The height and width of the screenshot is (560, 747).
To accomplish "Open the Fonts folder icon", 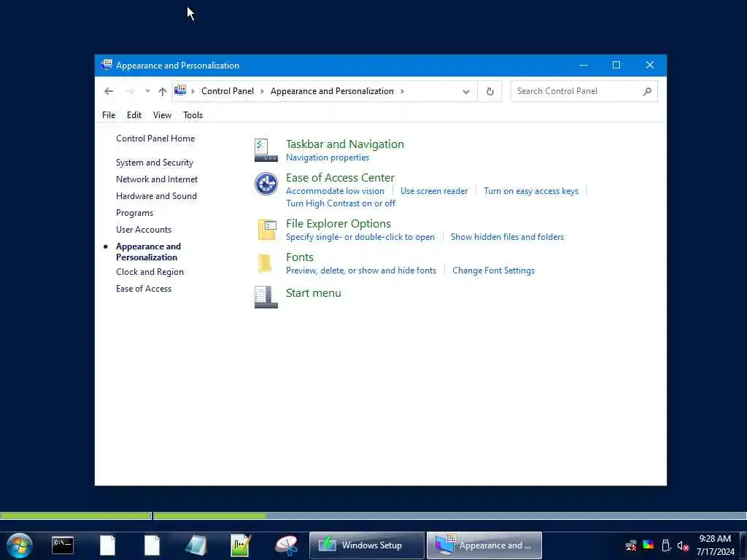I will [264, 263].
